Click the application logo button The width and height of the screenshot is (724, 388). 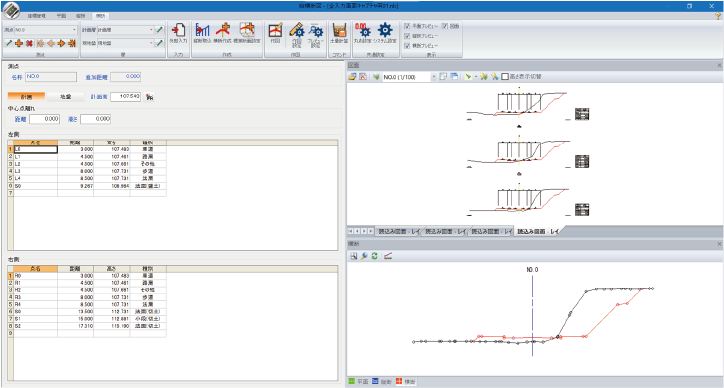click(x=11, y=10)
